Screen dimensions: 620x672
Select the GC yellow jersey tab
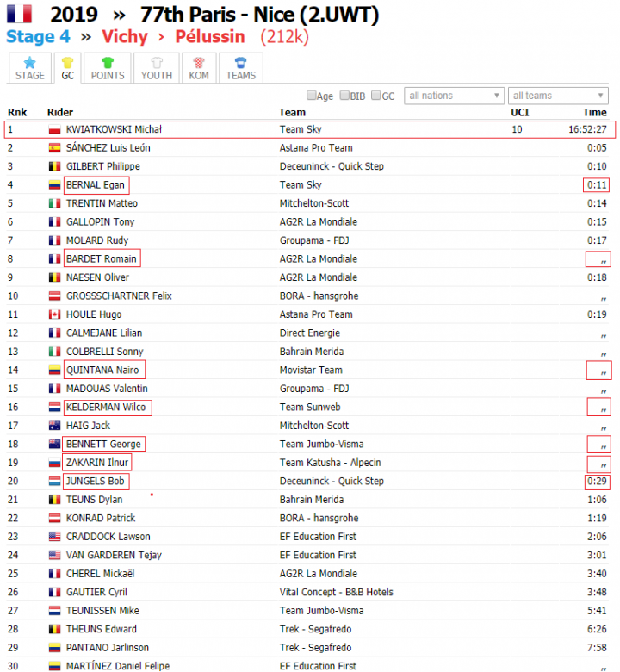click(68, 68)
